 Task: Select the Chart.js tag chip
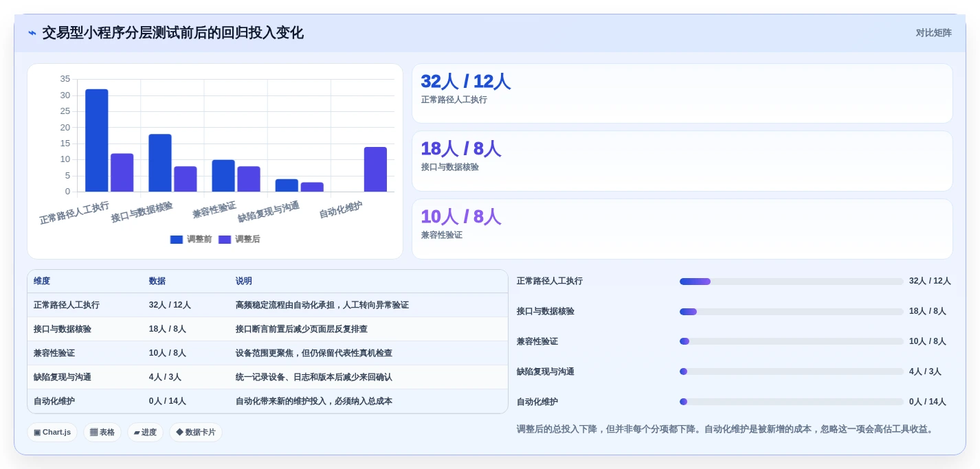pyautogui.click(x=52, y=432)
